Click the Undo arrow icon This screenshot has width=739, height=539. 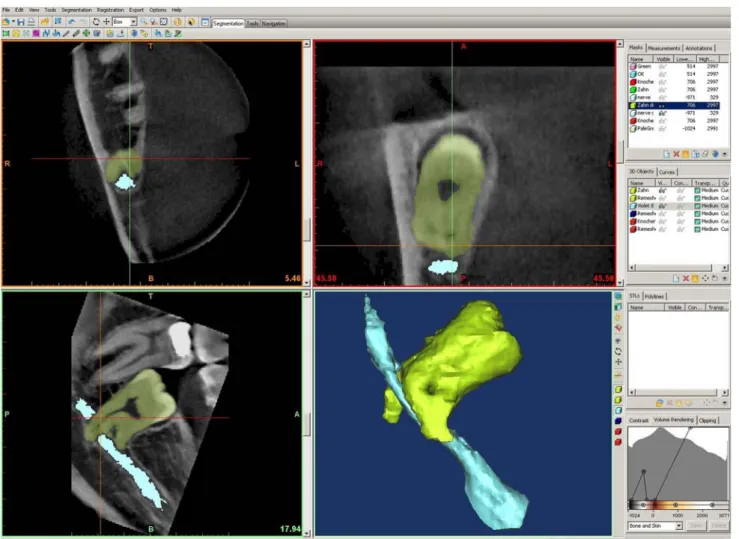[72, 22]
